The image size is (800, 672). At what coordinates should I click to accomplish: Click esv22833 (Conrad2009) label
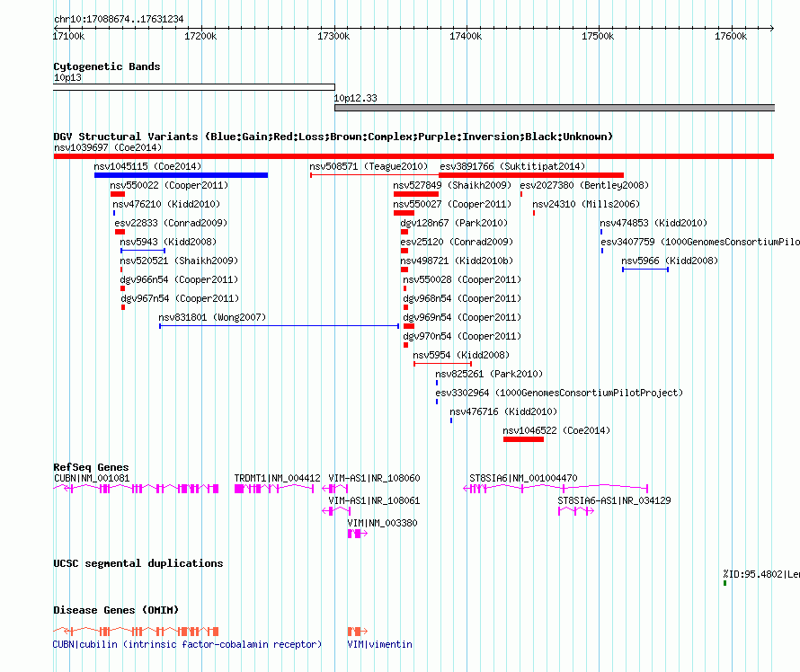click(171, 223)
